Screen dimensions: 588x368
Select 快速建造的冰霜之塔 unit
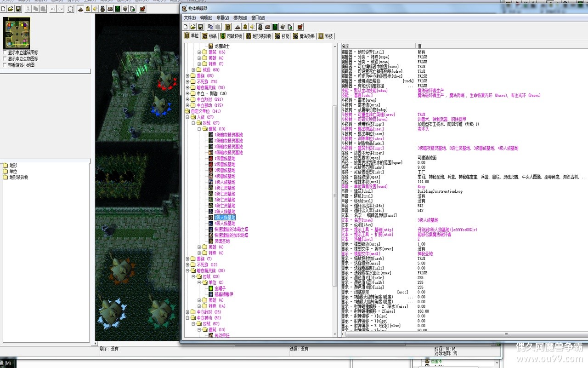(x=231, y=229)
